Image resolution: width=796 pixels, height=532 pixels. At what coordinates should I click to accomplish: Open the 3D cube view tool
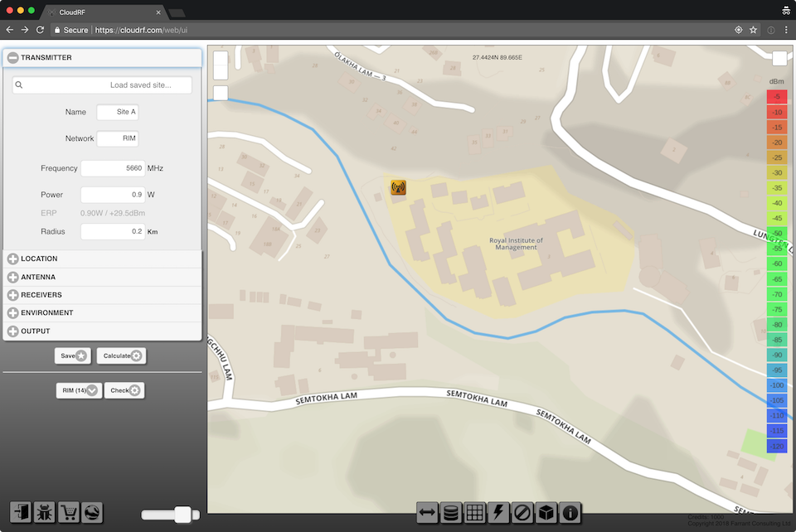point(546,512)
